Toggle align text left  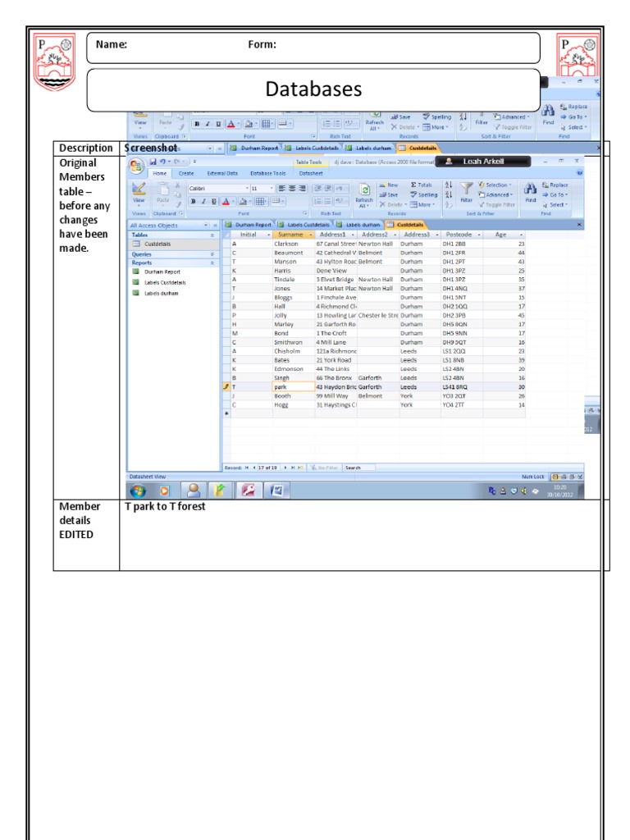tap(282, 188)
